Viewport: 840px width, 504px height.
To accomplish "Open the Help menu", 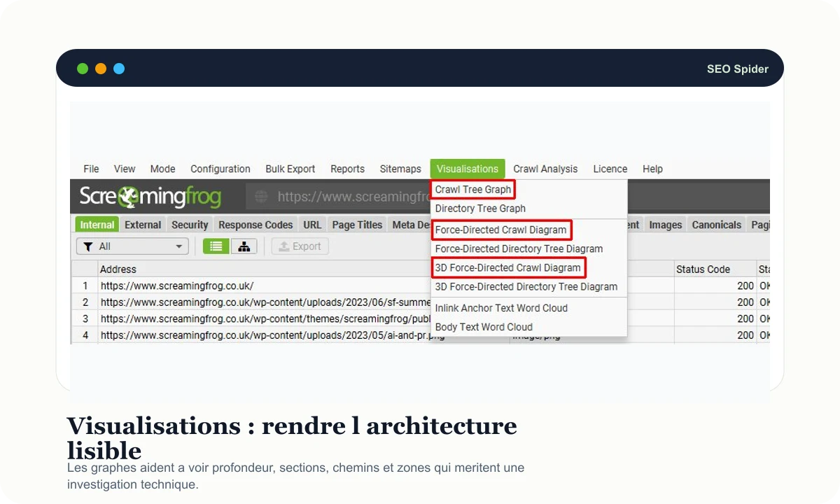I will [x=652, y=169].
